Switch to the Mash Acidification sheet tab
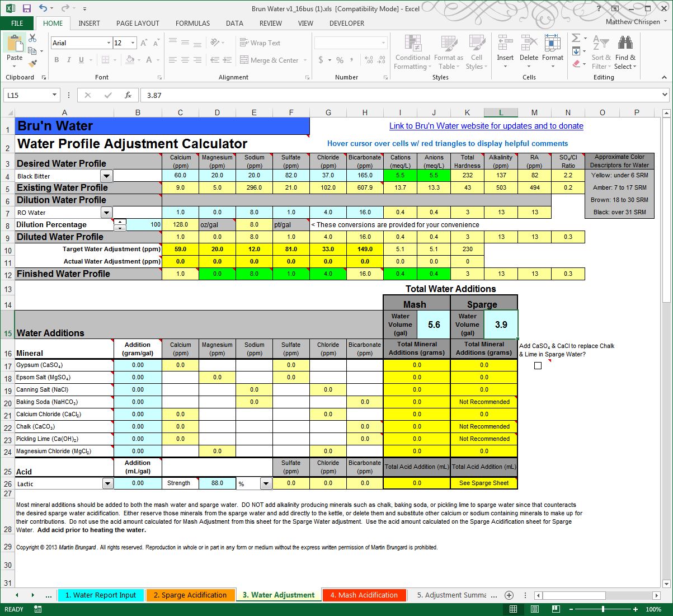Viewport: 673px width, 616px height. 364,595
